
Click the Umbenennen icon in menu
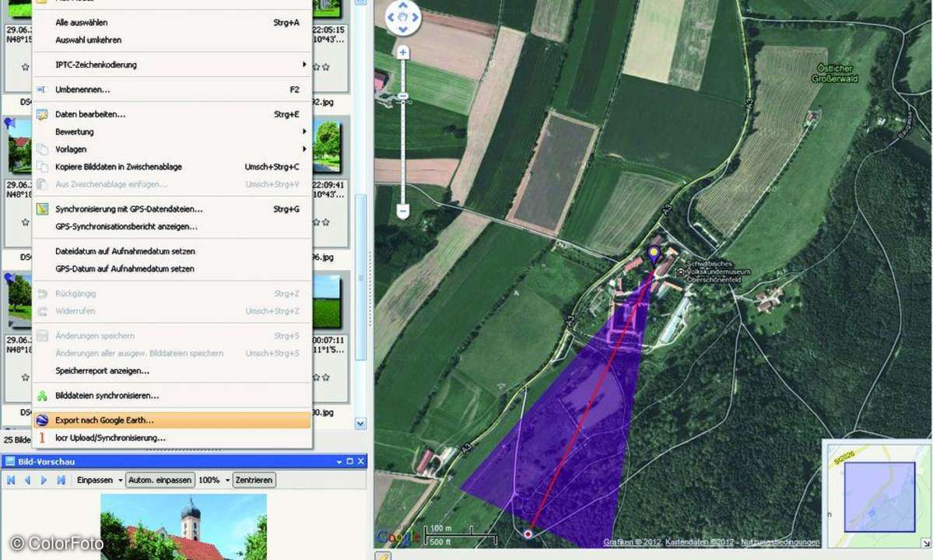pos(42,89)
